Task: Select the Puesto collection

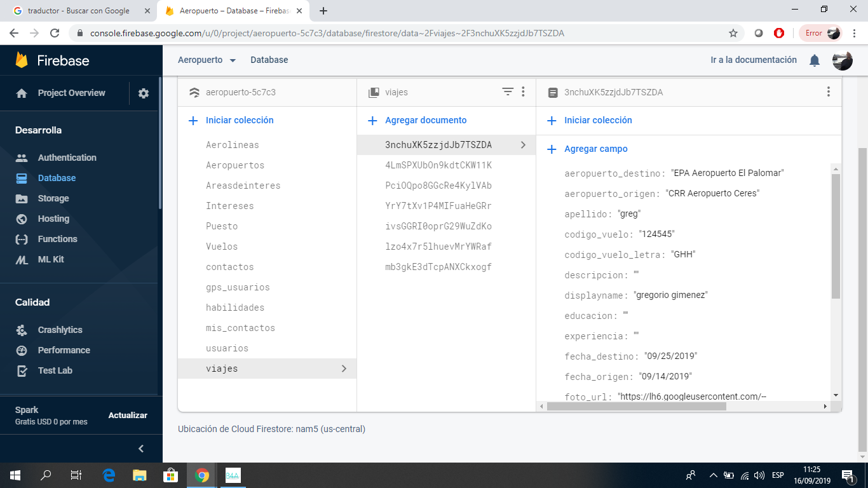Action: click(x=222, y=226)
